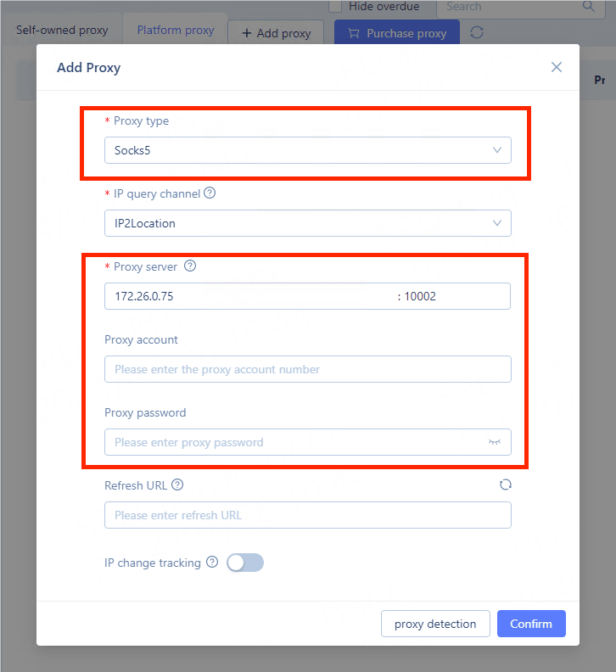Screen dimensions: 616x672
Task: Click the IP query channel help icon
Action: (x=210, y=193)
